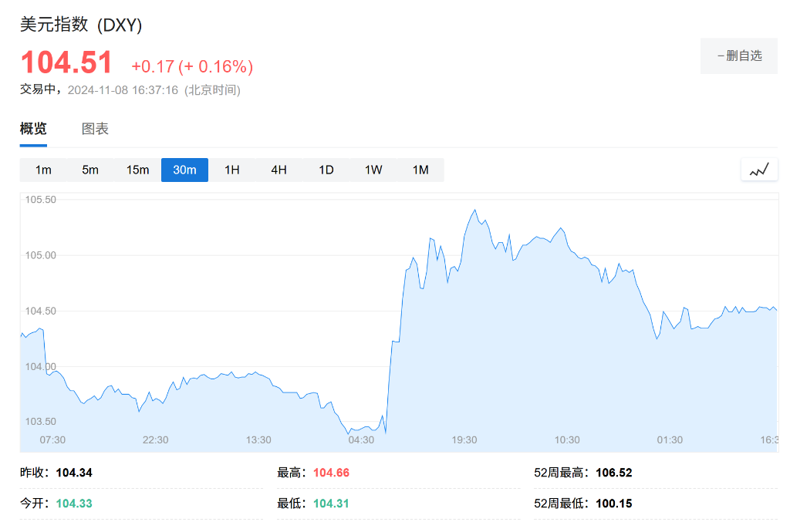Click the 美元指数 (DXY) title
The image size is (790, 532).
[x=81, y=25]
